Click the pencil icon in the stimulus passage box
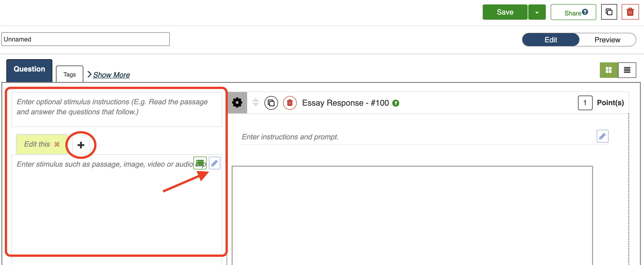This screenshot has width=644, height=265. click(214, 163)
